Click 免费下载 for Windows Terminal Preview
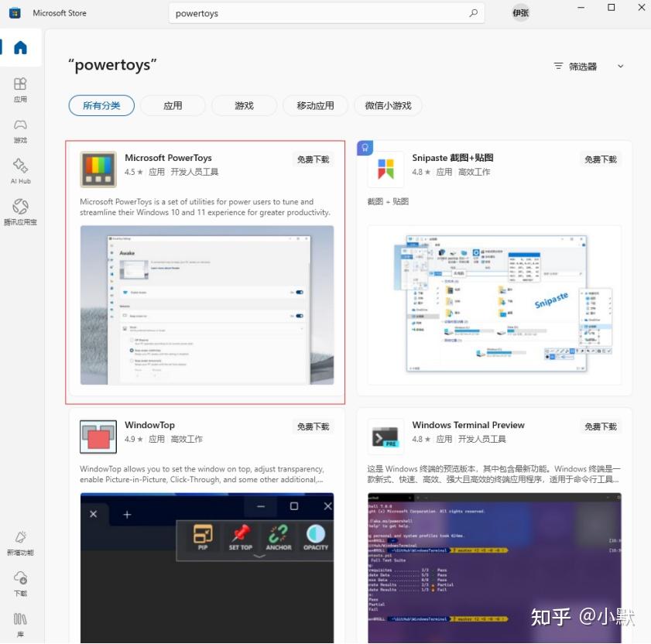Viewport: 651px width, 644px height. (x=601, y=426)
